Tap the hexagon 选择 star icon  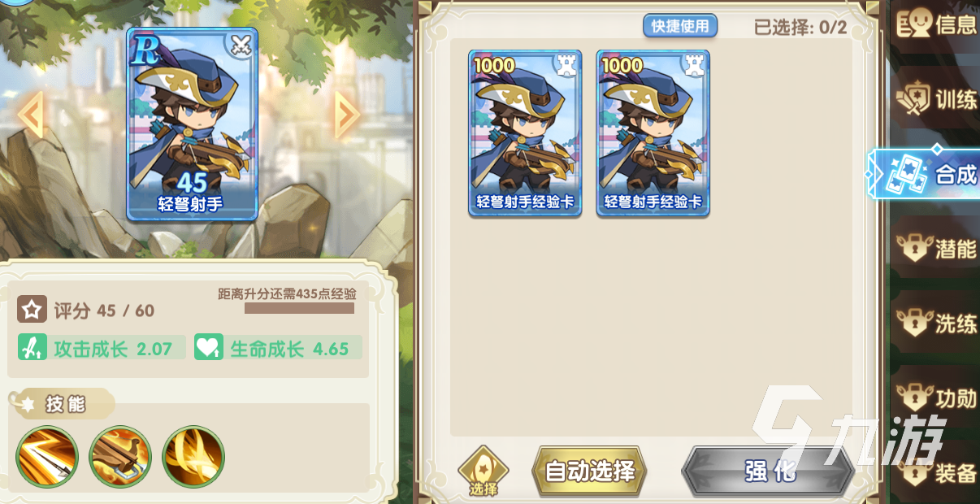[483, 471]
